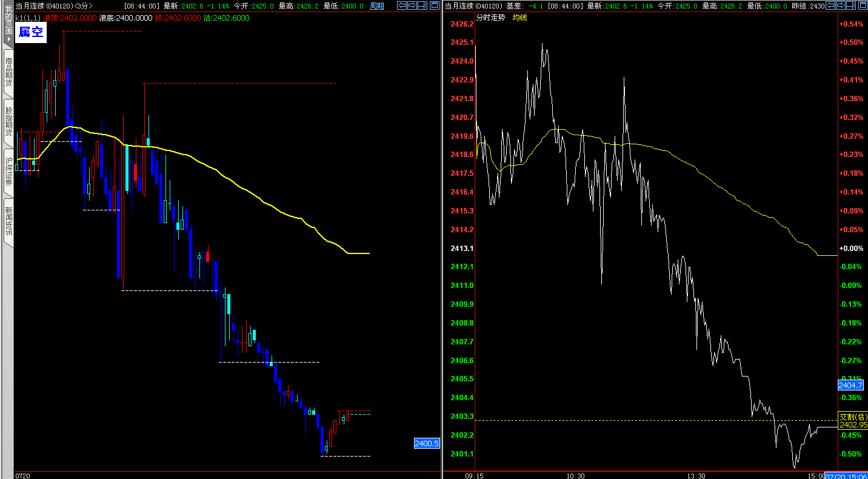Click the 07/20 15:06 timestamp box at bottom right
Image resolution: width=868 pixels, height=479 pixels.
(x=847, y=475)
